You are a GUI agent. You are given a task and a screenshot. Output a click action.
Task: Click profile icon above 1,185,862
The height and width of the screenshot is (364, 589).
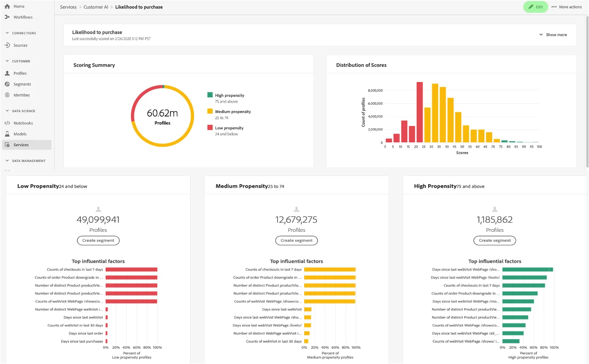coord(495,209)
